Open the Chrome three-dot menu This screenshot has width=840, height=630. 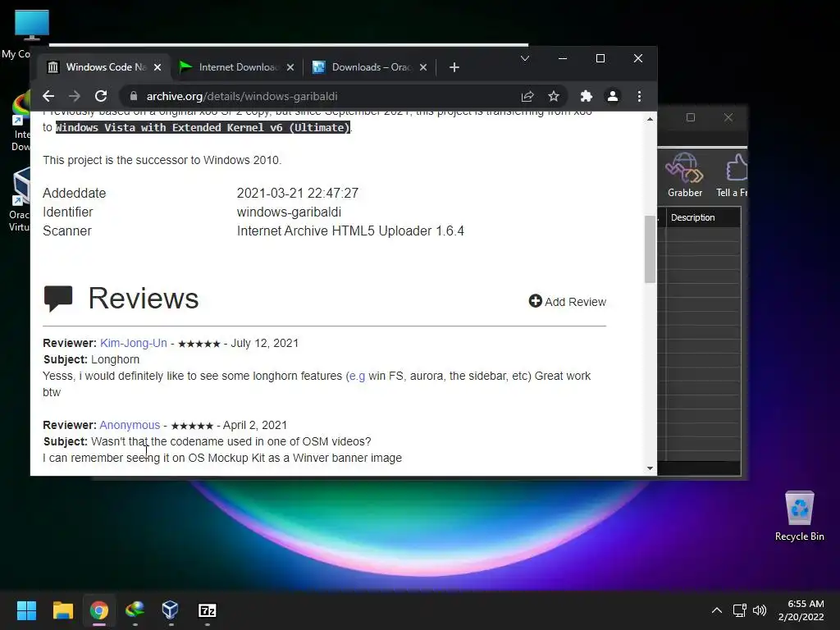[x=639, y=97]
